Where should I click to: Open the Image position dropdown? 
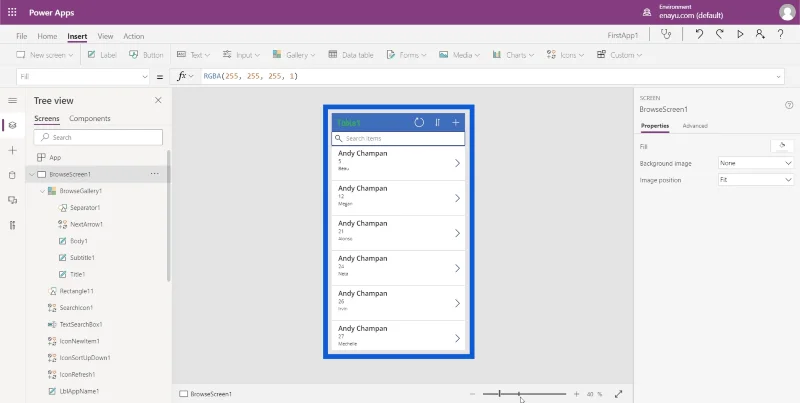point(756,180)
